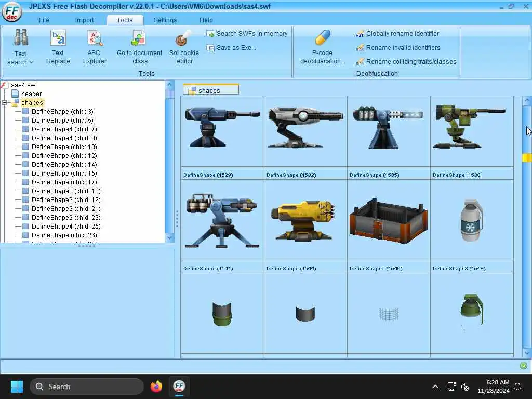This screenshot has width=532, height=399.
Task: Open the notification bell in system tray
Action: [x=517, y=387]
